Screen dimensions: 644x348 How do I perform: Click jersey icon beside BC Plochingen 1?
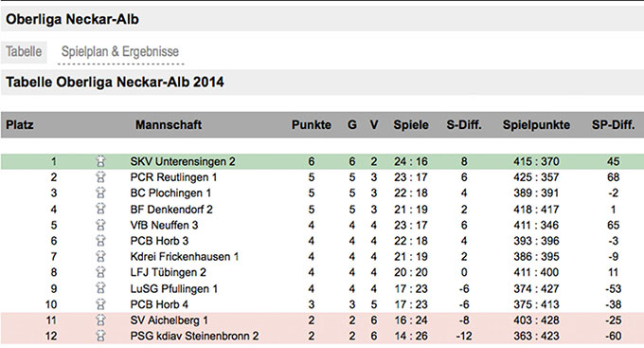[x=100, y=192]
